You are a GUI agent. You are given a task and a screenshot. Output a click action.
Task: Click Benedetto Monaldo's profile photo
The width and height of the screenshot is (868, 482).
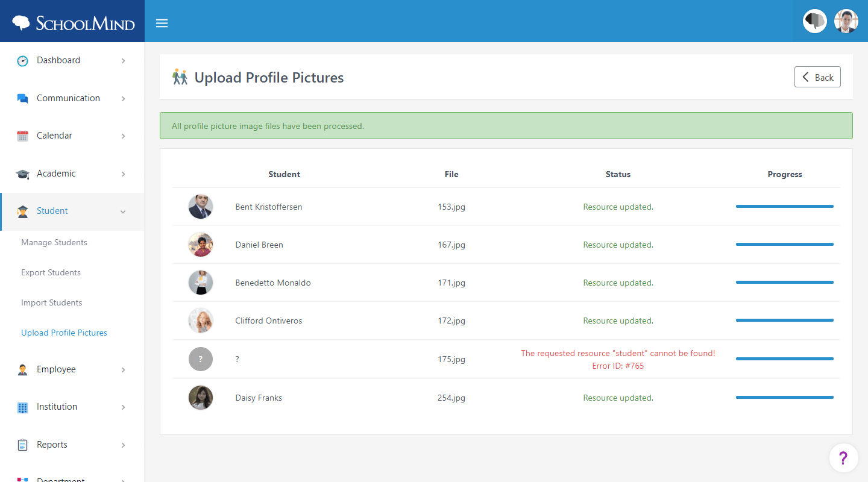point(201,283)
